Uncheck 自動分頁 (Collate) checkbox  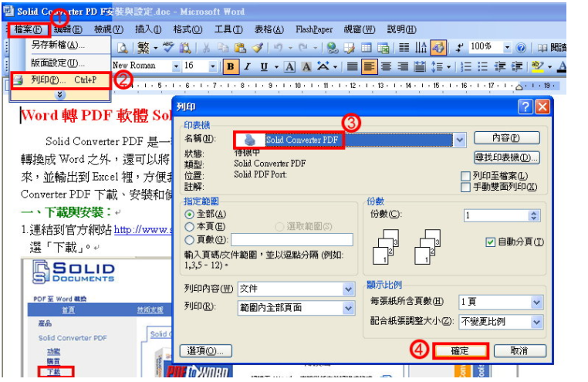click(490, 242)
